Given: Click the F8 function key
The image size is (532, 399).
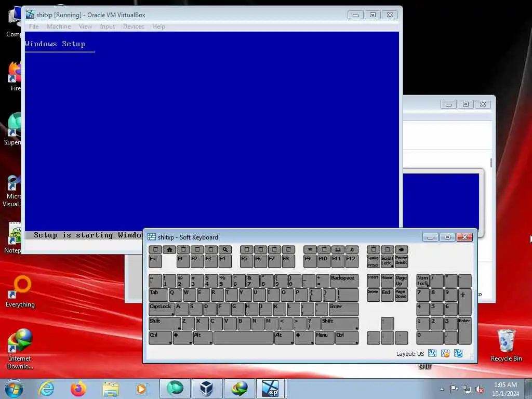Looking at the screenshot, I should point(288,261).
